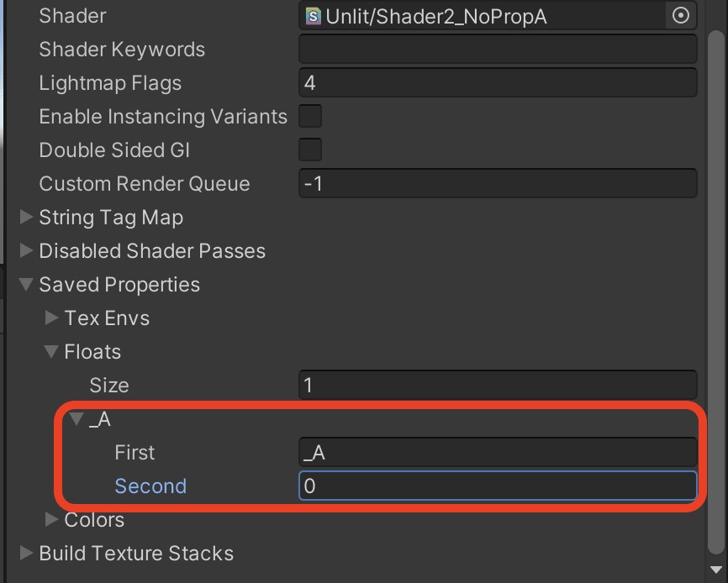The height and width of the screenshot is (583, 728).
Task: Open the shader object picker circle icon
Action: click(x=681, y=16)
